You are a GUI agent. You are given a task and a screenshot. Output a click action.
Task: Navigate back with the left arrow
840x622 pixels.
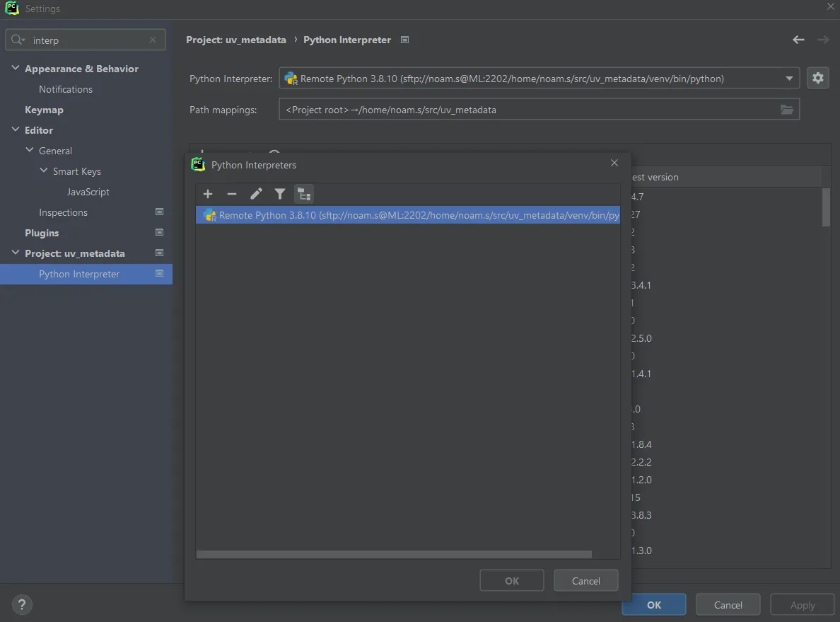pos(798,40)
